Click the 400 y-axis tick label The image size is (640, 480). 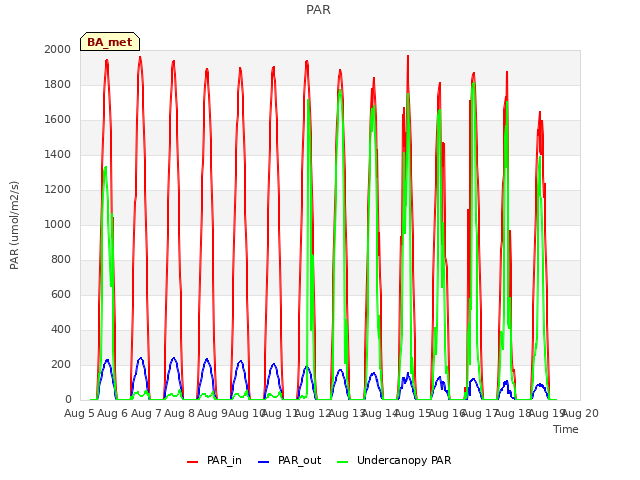(x=61, y=329)
